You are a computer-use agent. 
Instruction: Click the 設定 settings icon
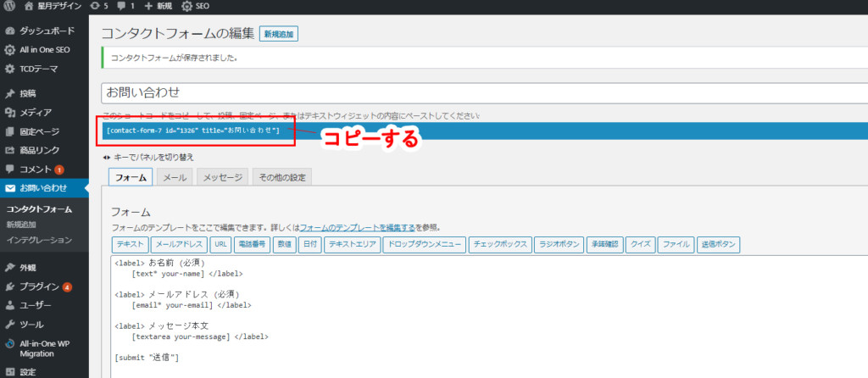coord(9,371)
